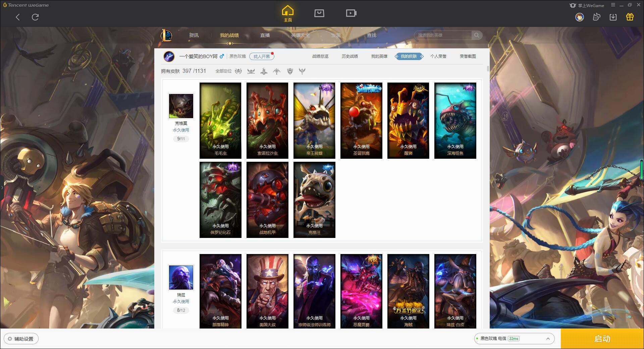Open the 索诺拉沙虫 skin card
Screen dimensions: 644x349
coord(267,120)
